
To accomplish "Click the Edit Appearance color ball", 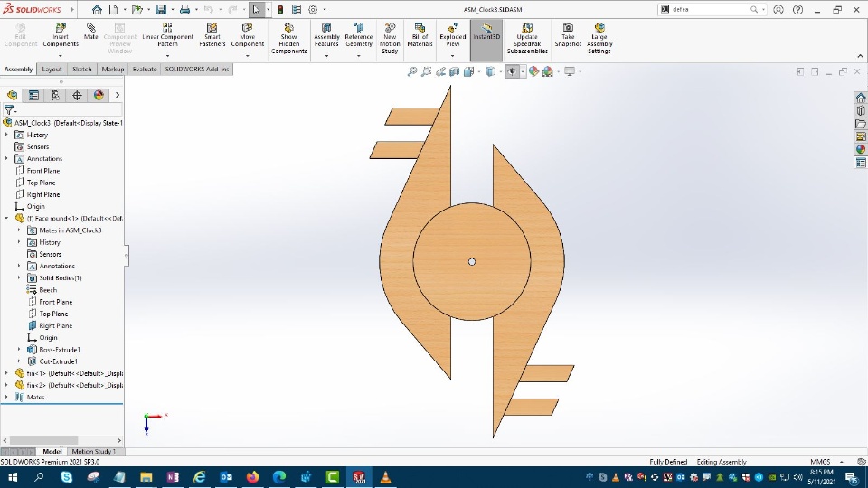I will pos(533,71).
